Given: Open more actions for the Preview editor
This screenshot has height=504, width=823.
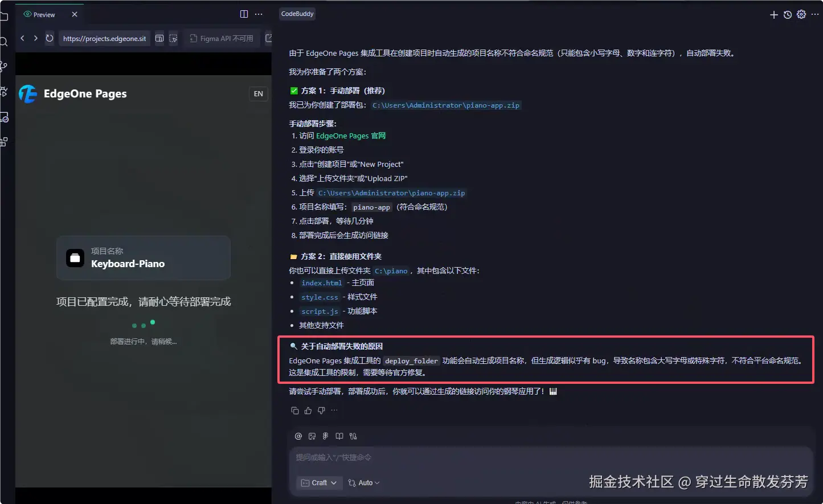Looking at the screenshot, I should 259,14.
